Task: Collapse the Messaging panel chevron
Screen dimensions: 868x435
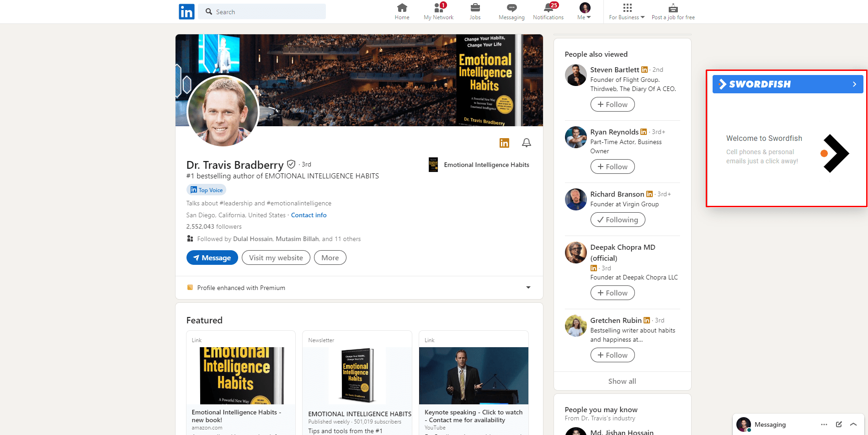Action: click(854, 424)
